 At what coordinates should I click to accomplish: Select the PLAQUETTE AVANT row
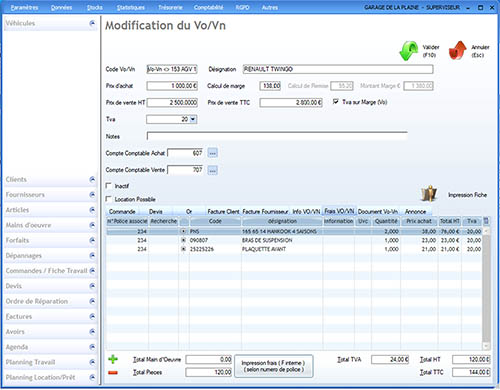point(295,249)
